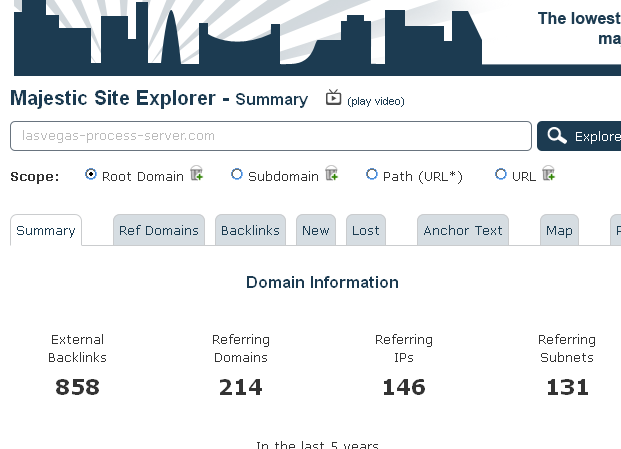Switch to the Anchor Text tab
Viewport: 621px width, 449px height.
(x=463, y=230)
